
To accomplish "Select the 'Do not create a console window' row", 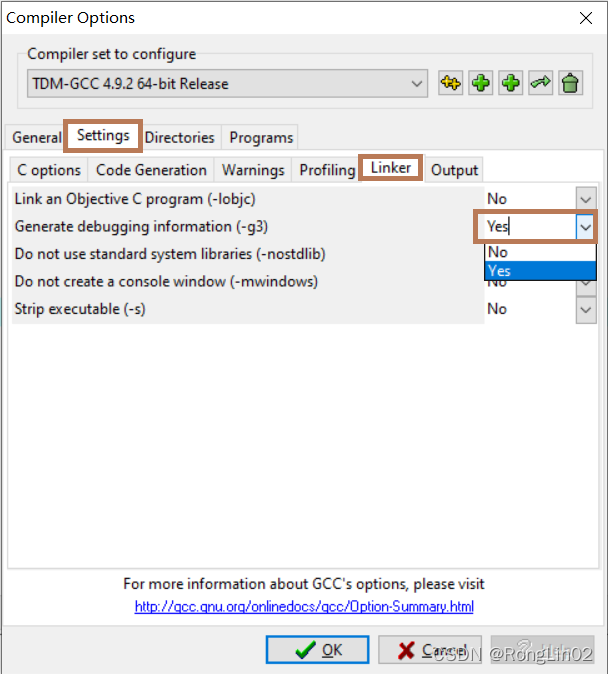I will point(248,282).
